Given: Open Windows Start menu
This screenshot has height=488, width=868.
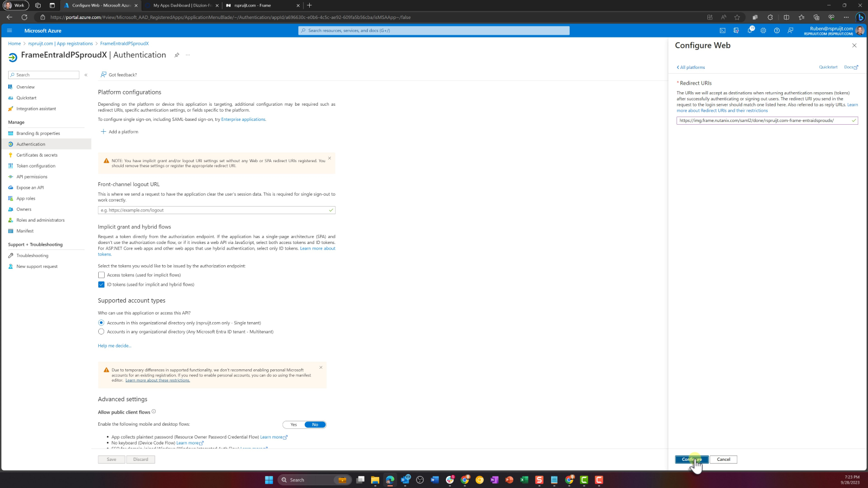Looking at the screenshot, I should coord(269,480).
